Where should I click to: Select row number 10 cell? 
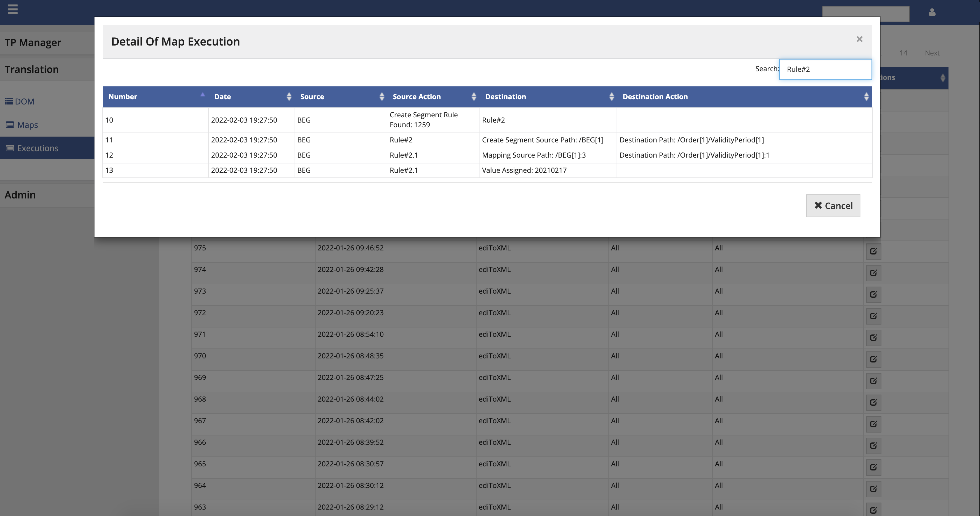point(155,120)
